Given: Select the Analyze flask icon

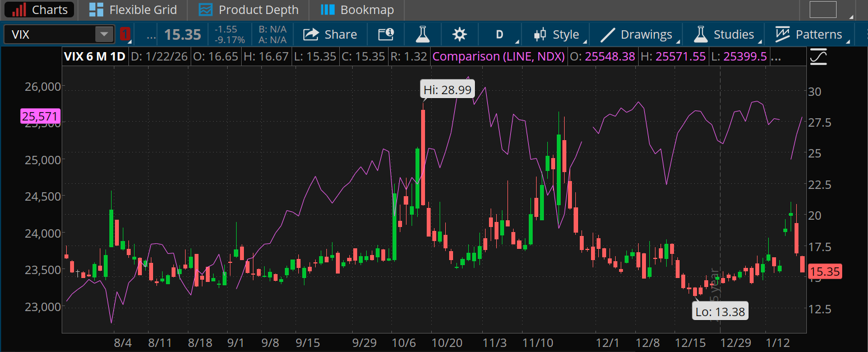Looking at the screenshot, I should [422, 34].
